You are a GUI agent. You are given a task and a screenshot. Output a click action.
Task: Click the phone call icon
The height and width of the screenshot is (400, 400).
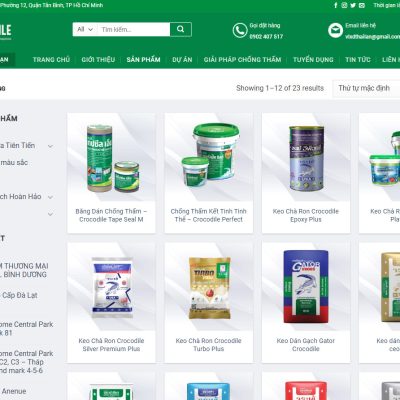[240, 31]
